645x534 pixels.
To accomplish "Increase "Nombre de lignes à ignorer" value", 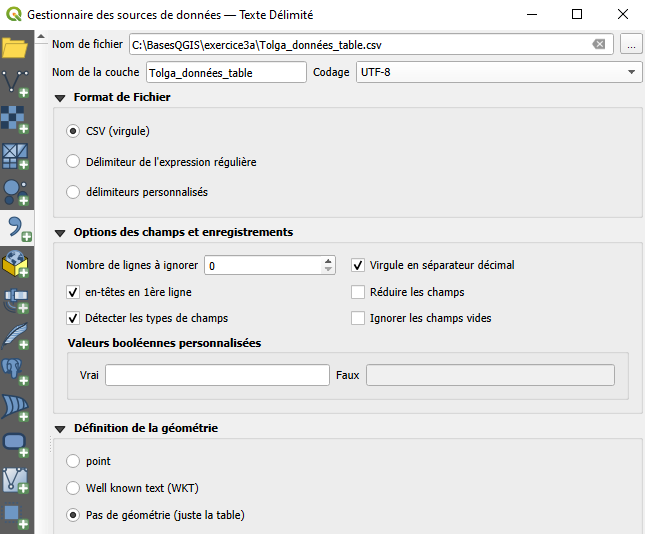I will pos(328,261).
